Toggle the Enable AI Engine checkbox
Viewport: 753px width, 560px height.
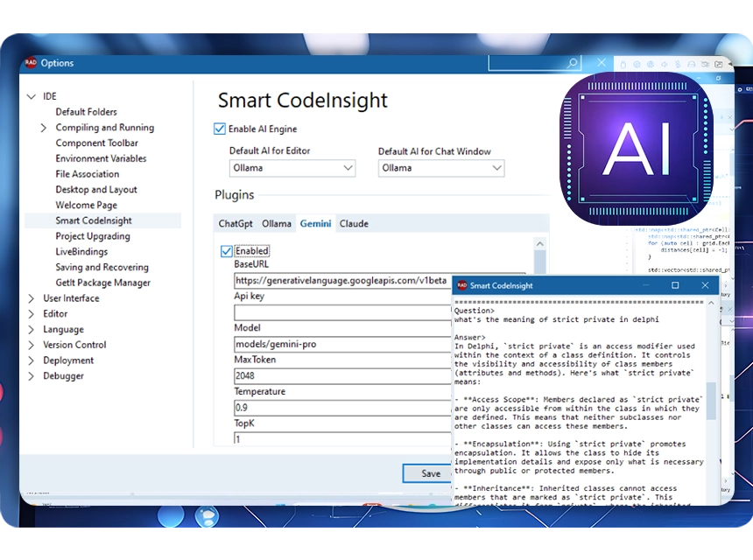[220, 129]
